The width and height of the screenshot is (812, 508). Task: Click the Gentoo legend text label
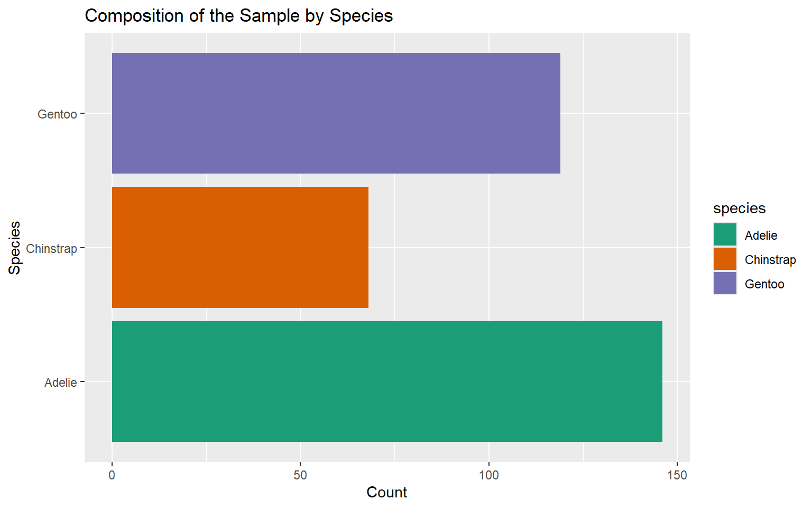tap(764, 284)
